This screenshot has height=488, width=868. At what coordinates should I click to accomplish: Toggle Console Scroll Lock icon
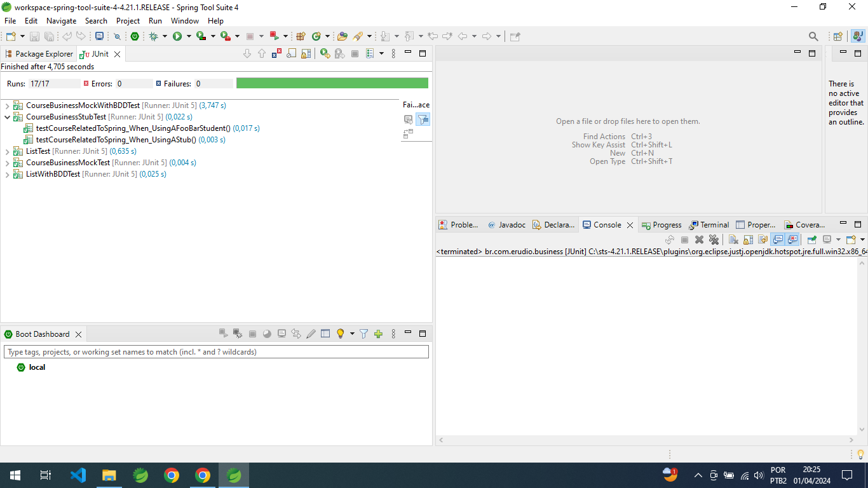[x=748, y=240]
